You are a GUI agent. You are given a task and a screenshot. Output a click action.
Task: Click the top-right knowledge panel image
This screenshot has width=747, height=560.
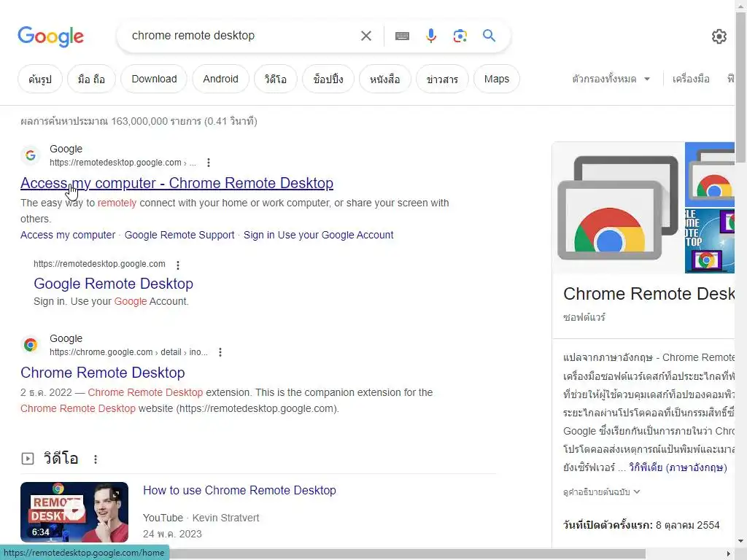710,174
